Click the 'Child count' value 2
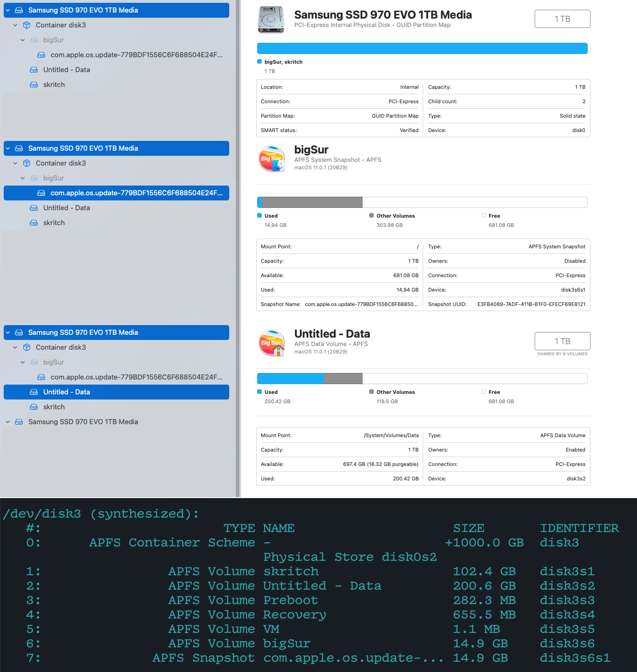Viewport: 637px width, 672px height. (x=584, y=101)
